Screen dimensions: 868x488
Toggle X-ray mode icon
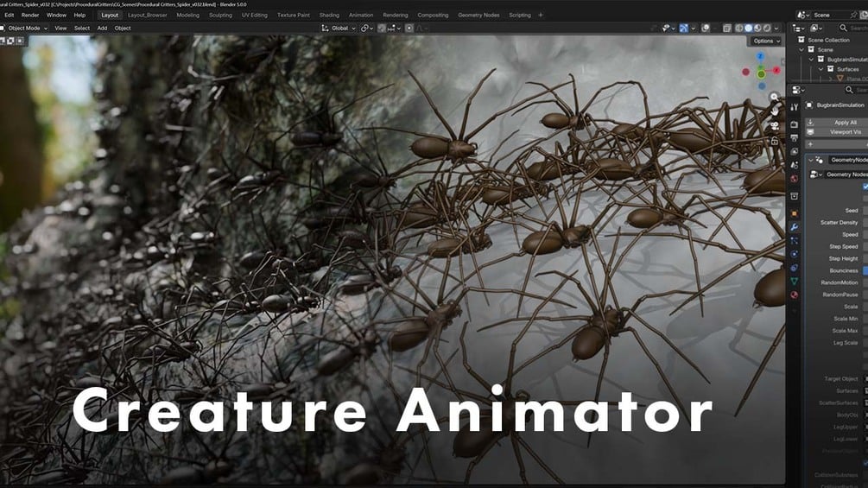pos(727,28)
